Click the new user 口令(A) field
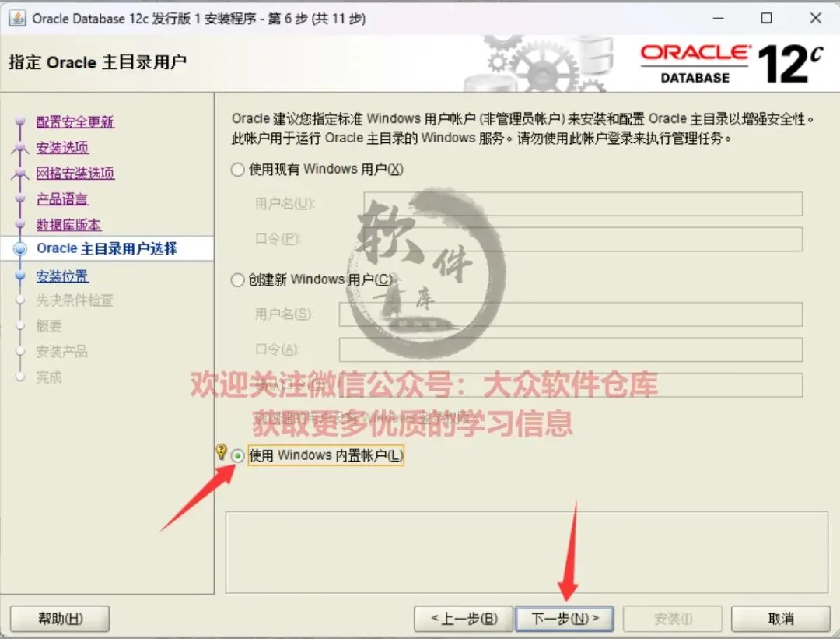This screenshot has height=639, width=840. point(571,349)
